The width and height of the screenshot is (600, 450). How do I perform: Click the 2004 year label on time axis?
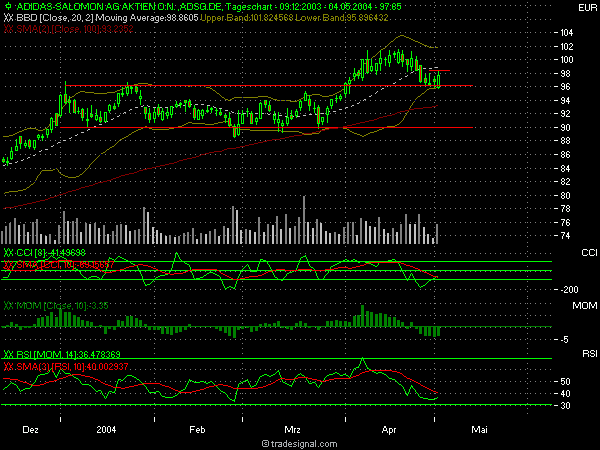pos(106,430)
